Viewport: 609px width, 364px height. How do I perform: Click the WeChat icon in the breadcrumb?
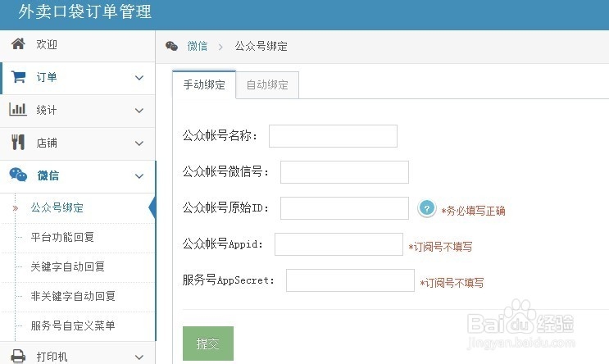172,46
